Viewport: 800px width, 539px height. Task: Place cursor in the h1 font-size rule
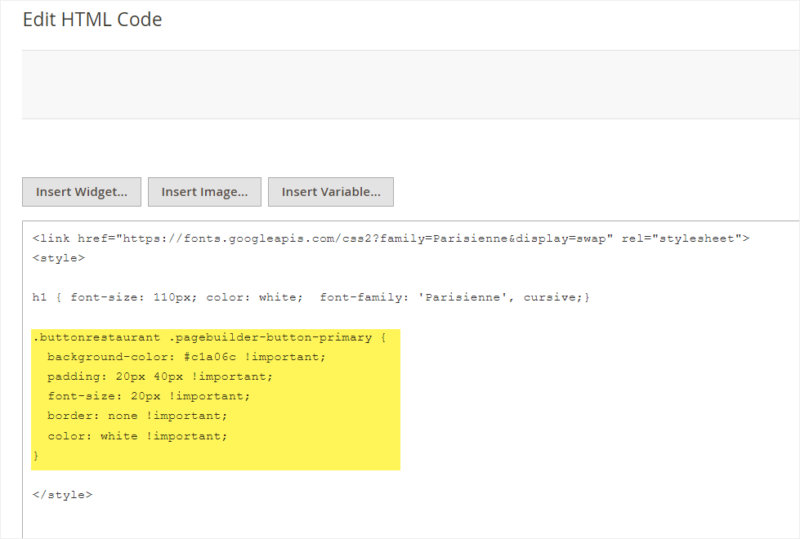click(311, 297)
